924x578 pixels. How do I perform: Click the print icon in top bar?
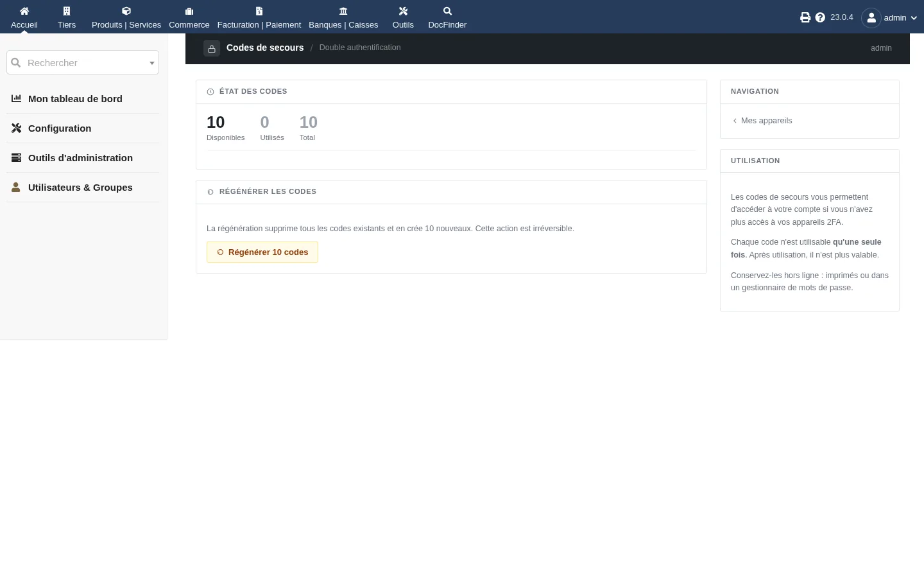click(x=805, y=17)
